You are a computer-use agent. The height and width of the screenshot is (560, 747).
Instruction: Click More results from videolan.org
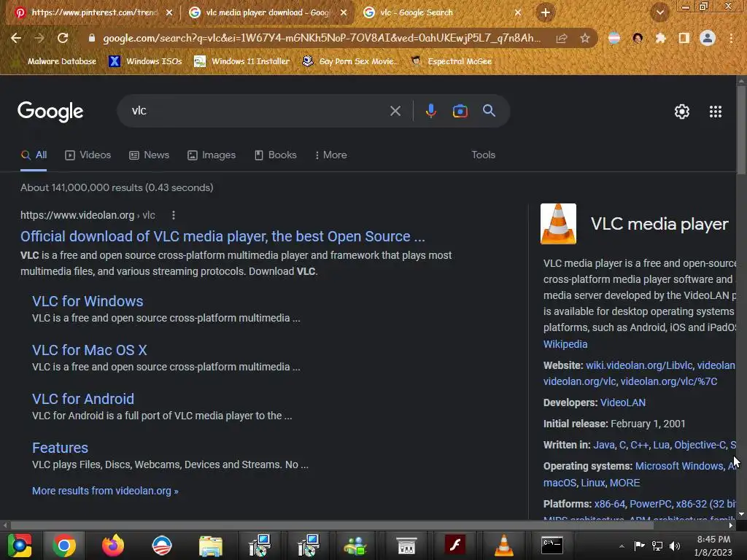tap(105, 491)
